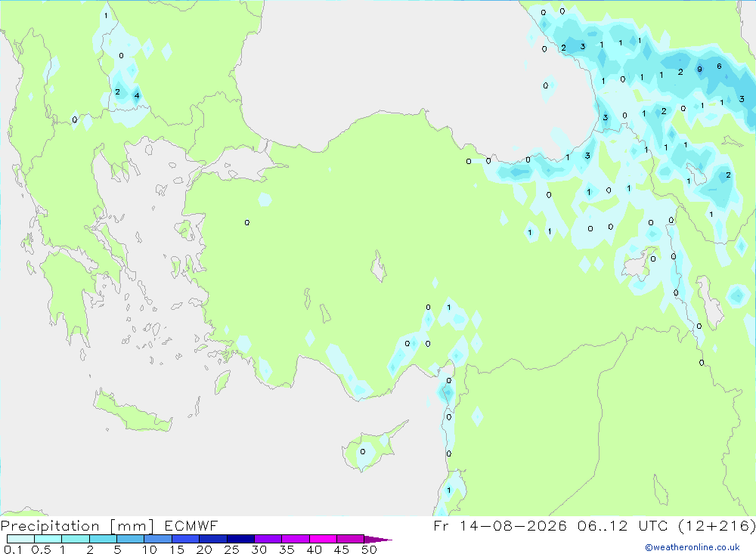The width and height of the screenshot is (756, 554).
Task: Pick the 5 to 10 mm legend swatch
Action: click(x=130, y=539)
